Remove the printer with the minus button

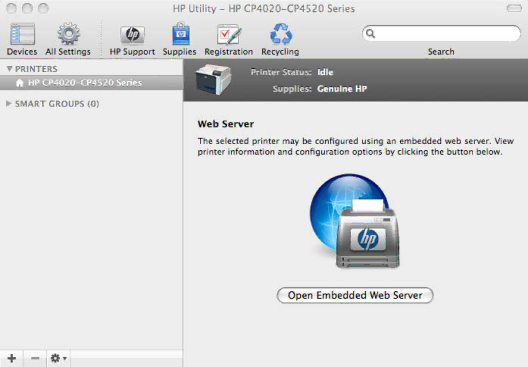point(35,358)
